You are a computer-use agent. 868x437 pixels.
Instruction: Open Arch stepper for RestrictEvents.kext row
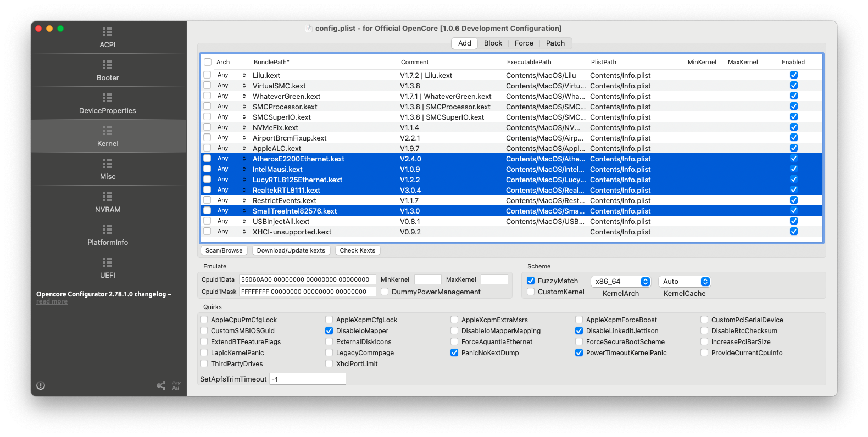244,200
